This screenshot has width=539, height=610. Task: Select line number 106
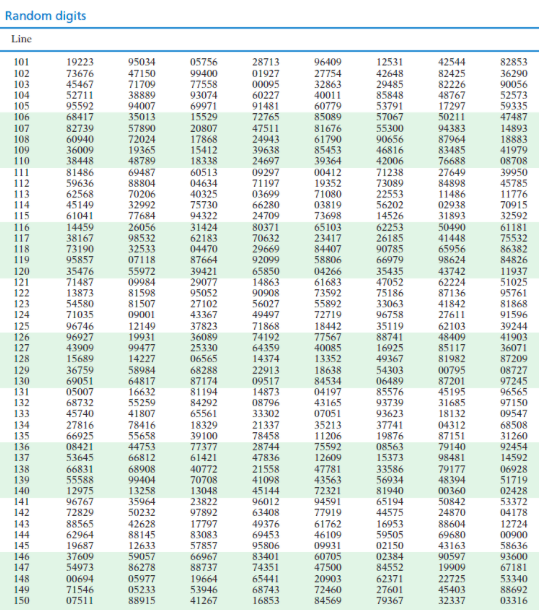tap(21, 117)
